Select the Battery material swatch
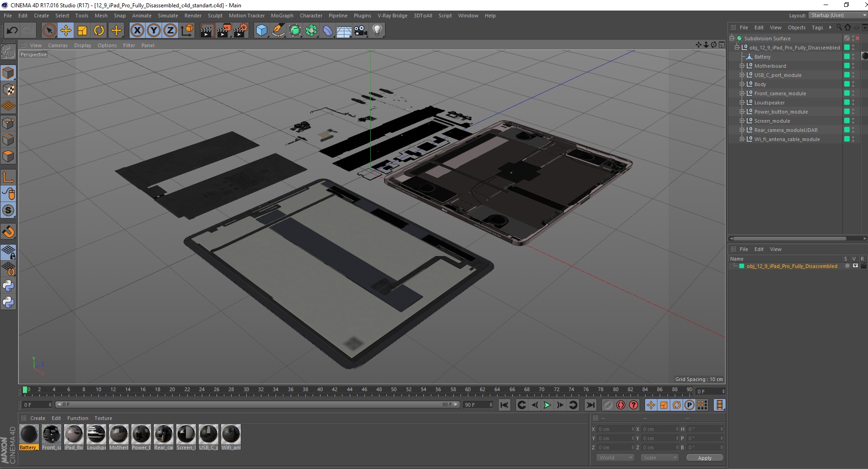Screen dimensions: 868x469 [29, 437]
